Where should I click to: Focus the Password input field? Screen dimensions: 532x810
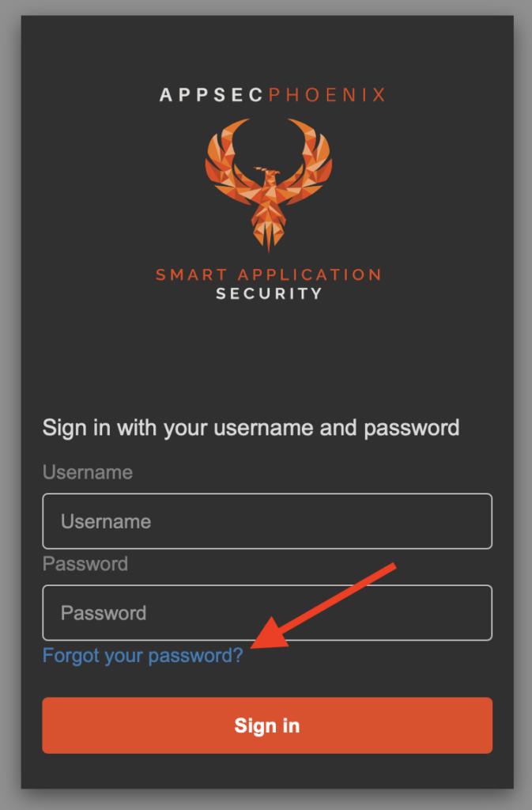[x=267, y=613]
